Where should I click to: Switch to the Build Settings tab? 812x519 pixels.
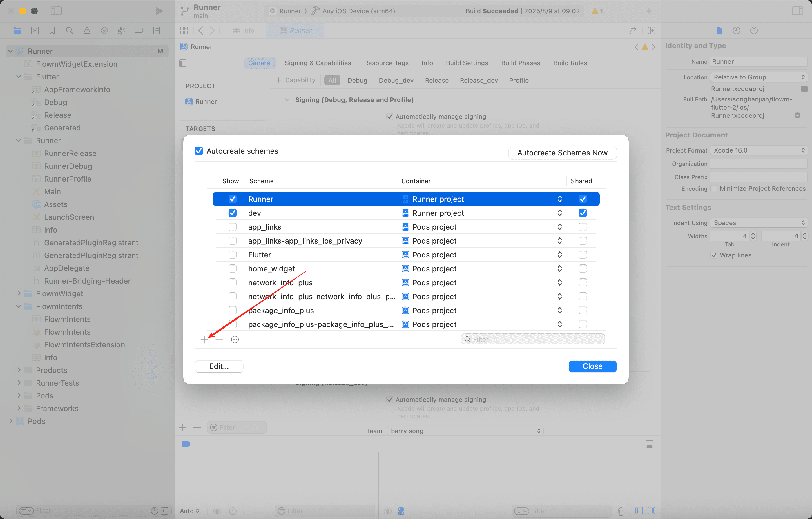(x=467, y=63)
